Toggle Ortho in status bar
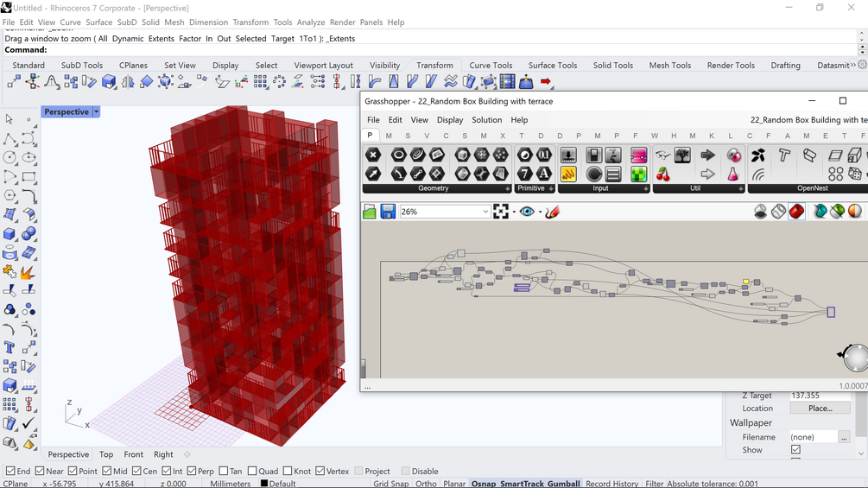868x488 pixels. (426, 483)
